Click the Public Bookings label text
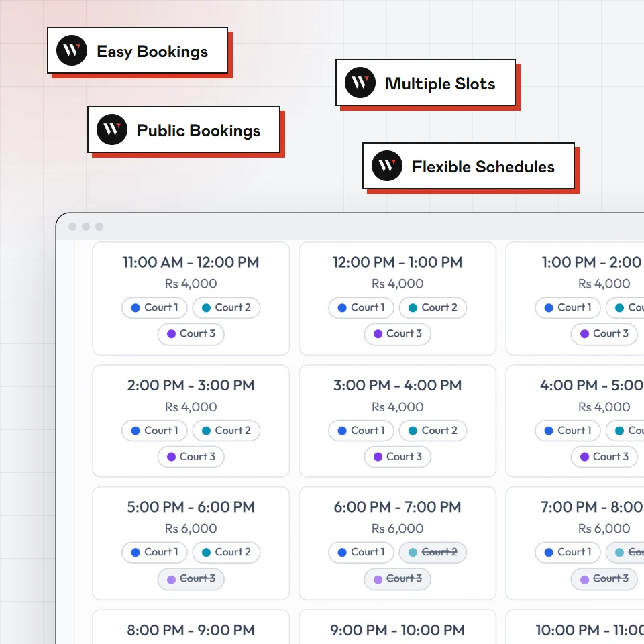Screen dimensions: 644x644 [x=199, y=131]
